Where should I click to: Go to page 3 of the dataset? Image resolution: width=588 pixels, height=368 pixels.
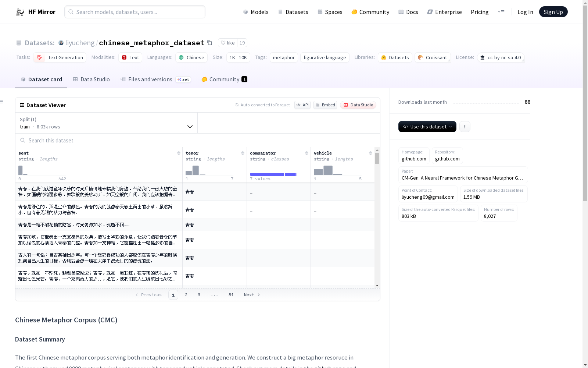pyautogui.click(x=199, y=295)
